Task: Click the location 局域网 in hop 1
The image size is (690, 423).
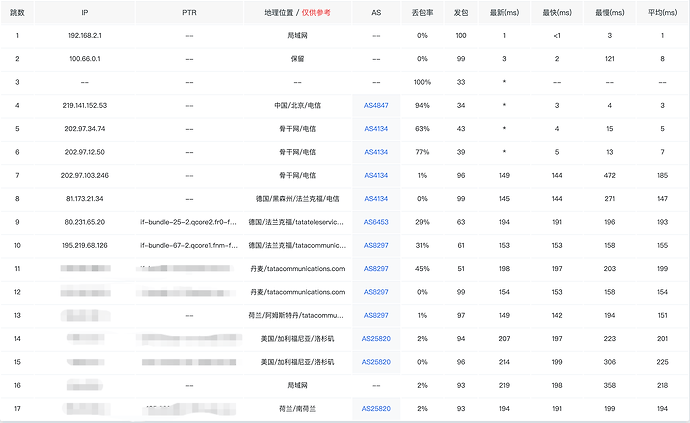Action: point(297,35)
